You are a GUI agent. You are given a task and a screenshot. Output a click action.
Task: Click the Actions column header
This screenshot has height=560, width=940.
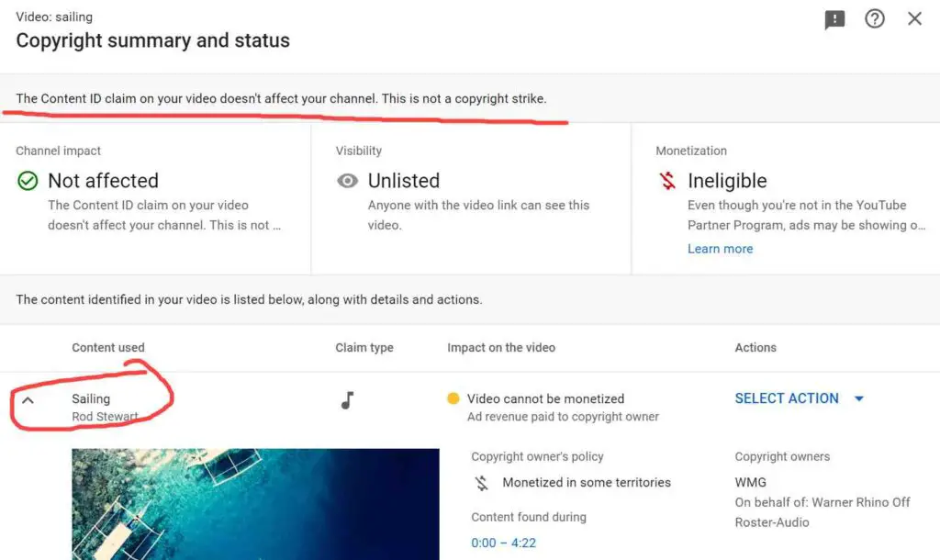coord(755,348)
